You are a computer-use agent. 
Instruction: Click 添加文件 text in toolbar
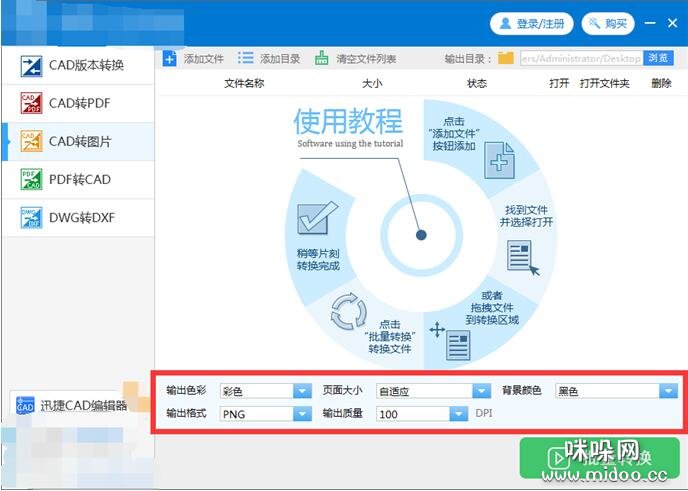tap(204, 59)
